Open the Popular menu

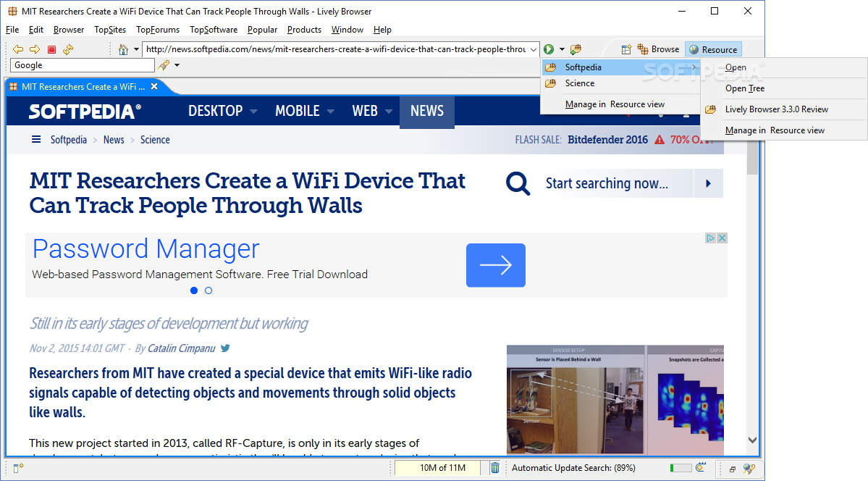[x=262, y=30]
